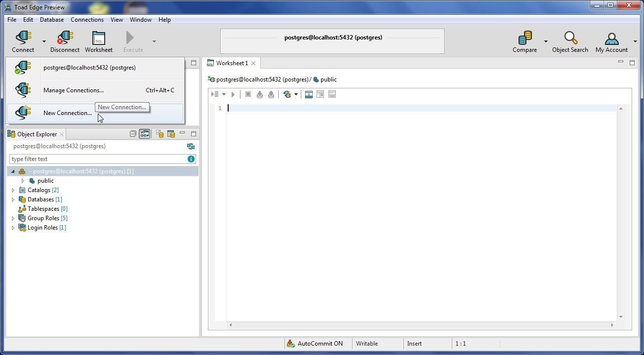Click the Connect toolbar icon

(23, 41)
